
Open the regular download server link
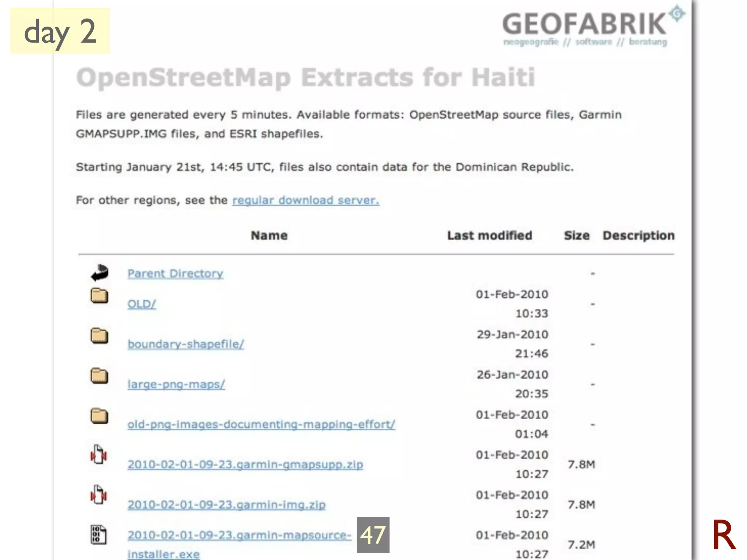coord(306,200)
